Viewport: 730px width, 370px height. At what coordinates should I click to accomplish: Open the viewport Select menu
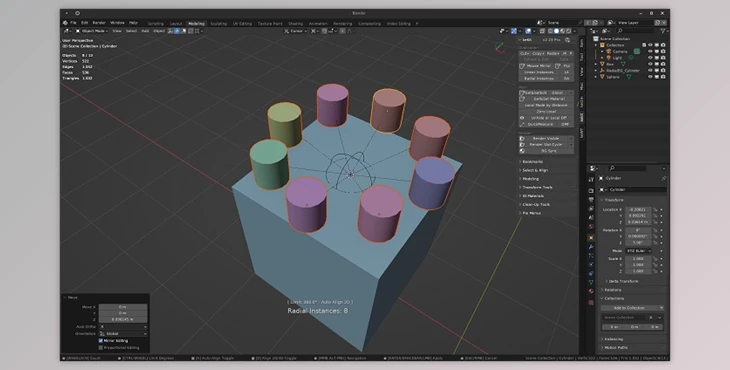point(131,31)
